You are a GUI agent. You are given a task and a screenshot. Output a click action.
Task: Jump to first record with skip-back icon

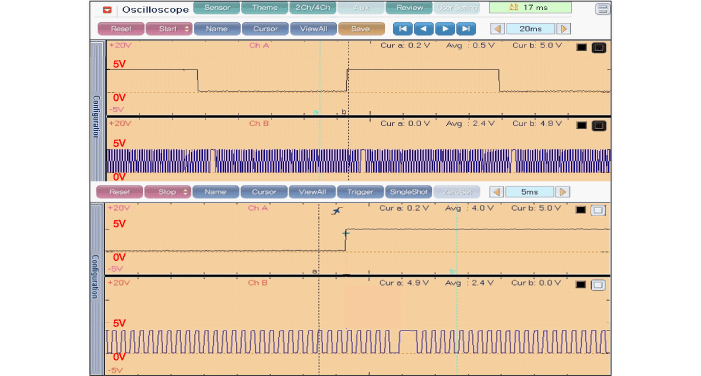(402, 29)
